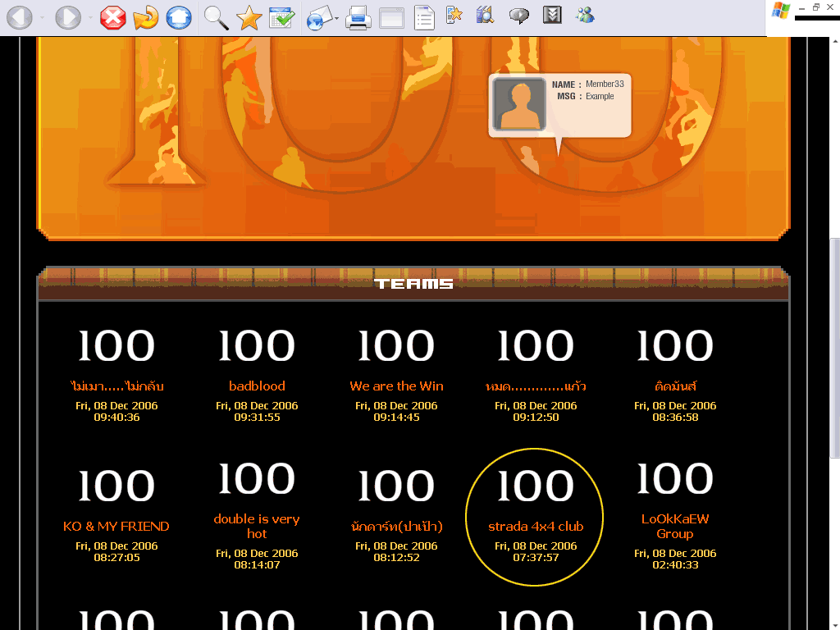
Task: Open the We are the Win team
Action: pos(396,386)
